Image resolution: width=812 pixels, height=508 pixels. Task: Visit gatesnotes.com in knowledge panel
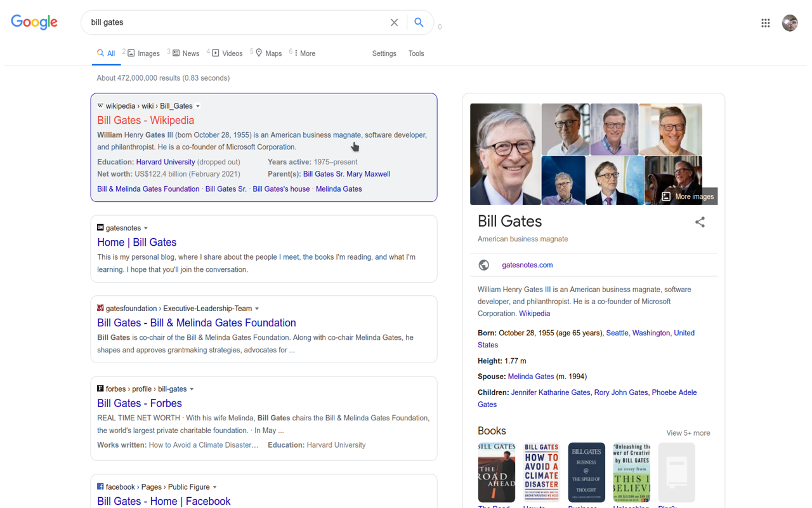coord(527,265)
